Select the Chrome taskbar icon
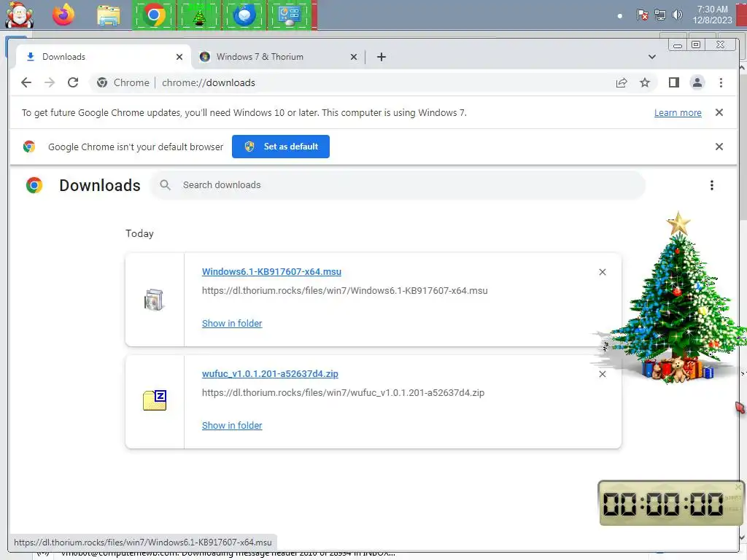 click(x=153, y=15)
